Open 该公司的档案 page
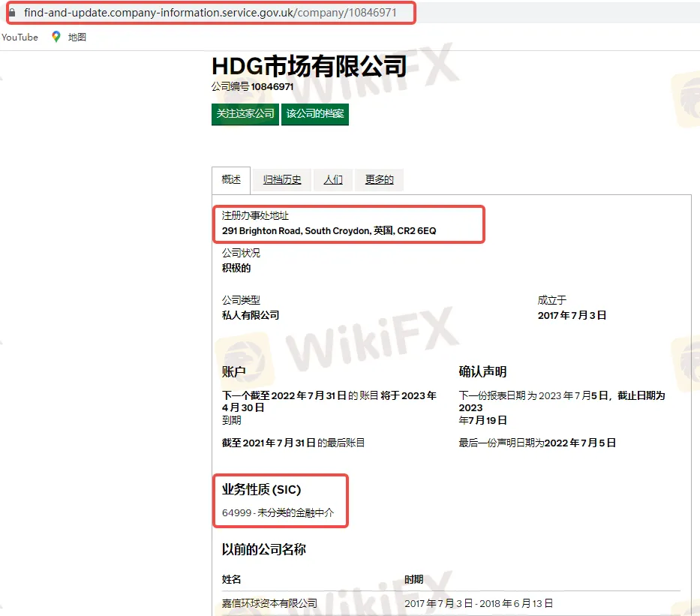The width and height of the screenshot is (700, 616). (315, 115)
